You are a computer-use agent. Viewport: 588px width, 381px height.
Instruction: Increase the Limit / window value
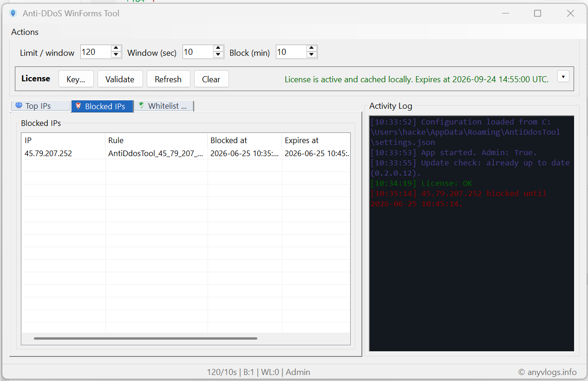click(117, 49)
